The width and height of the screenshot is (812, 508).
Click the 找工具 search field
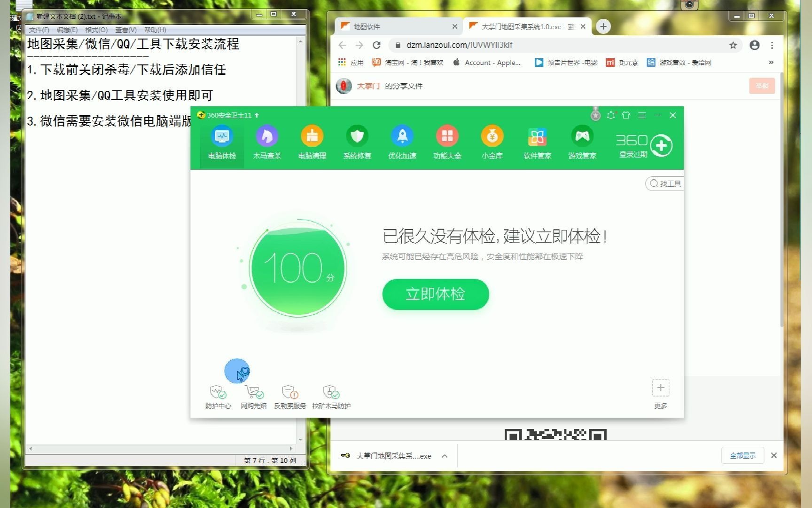pyautogui.click(x=665, y=183)
